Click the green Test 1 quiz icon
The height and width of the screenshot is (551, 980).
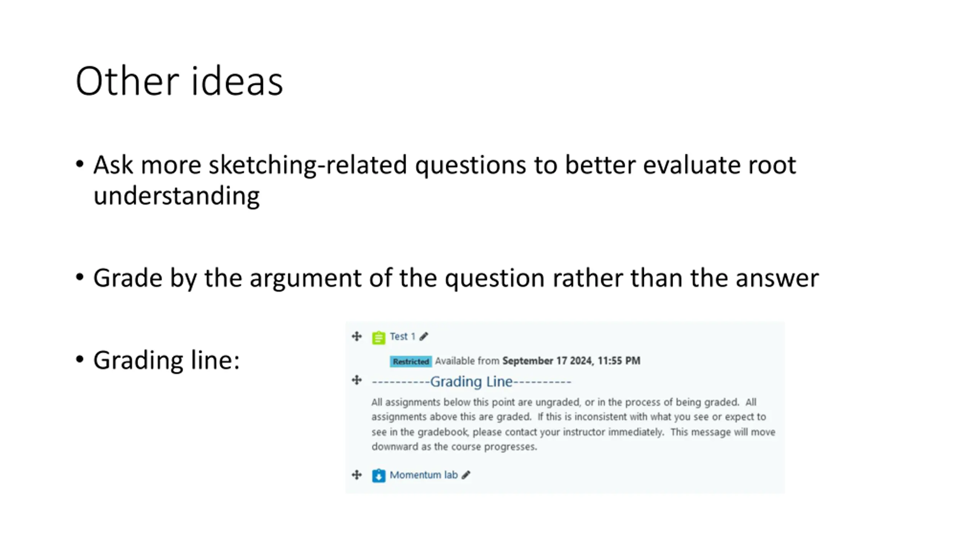click(378, 337)
